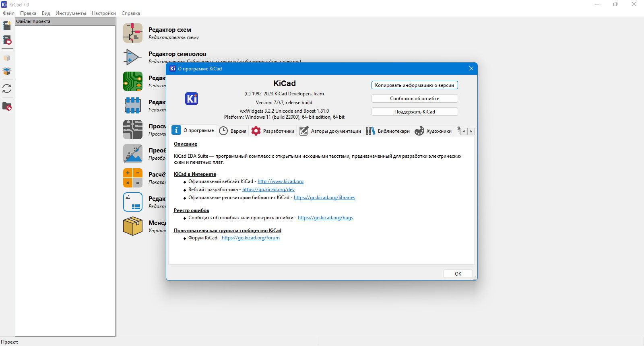
Task: Select the О программе tab
Action: tap(193, 130)
